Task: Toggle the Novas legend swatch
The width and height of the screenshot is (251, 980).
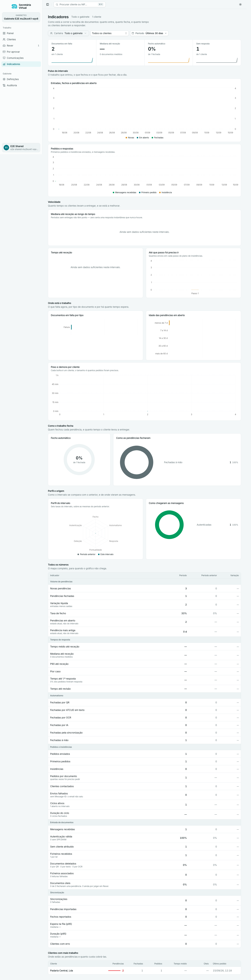Action: click(x=130, y=138)
